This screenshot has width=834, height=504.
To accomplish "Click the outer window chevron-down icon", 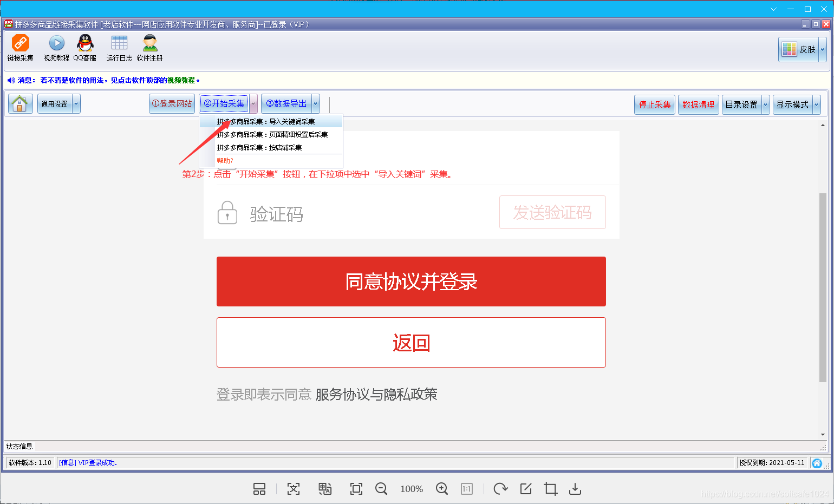I will [x=773, y=9].
